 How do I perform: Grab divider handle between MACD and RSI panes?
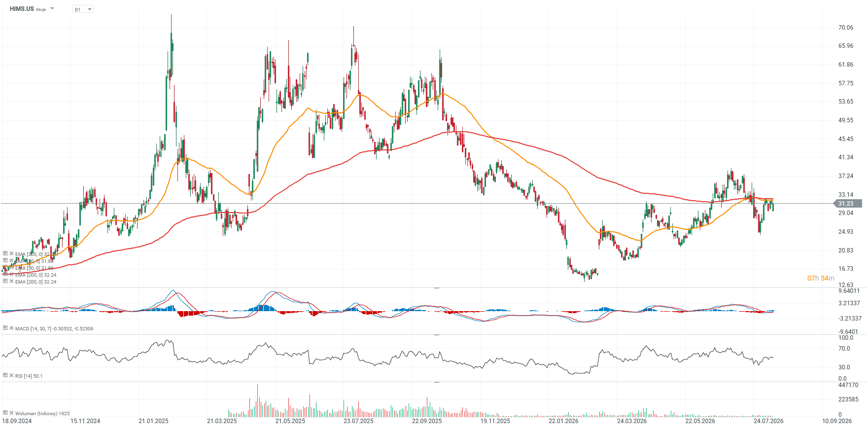436,334
